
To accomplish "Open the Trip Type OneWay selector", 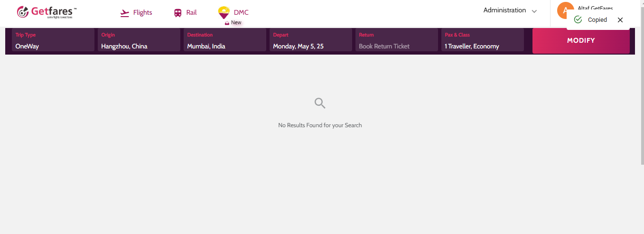I will click(x=53, y=40).
